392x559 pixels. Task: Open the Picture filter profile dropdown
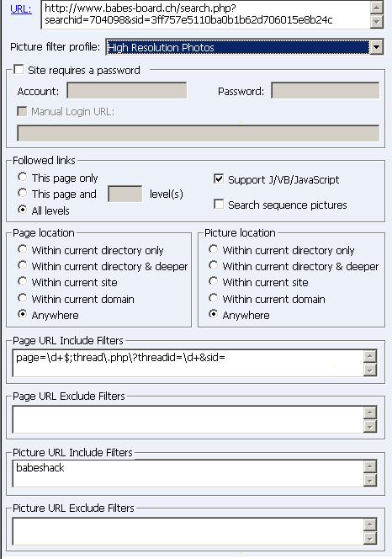click(376, 47)
